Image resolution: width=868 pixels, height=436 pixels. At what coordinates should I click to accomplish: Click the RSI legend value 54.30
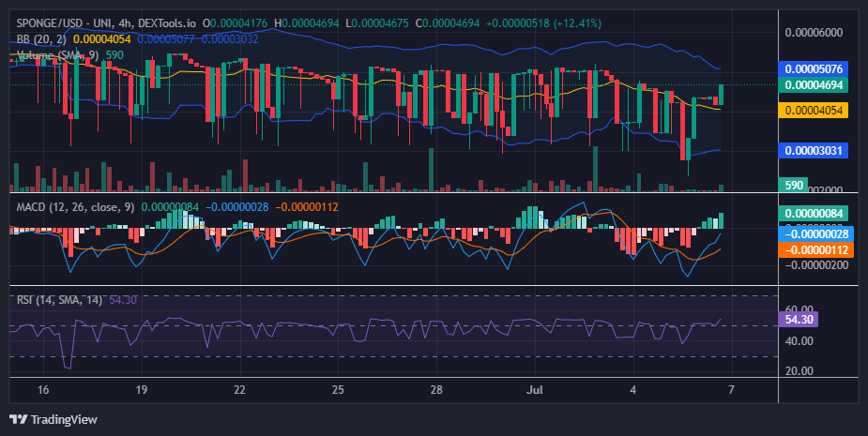tap(123, 300)
